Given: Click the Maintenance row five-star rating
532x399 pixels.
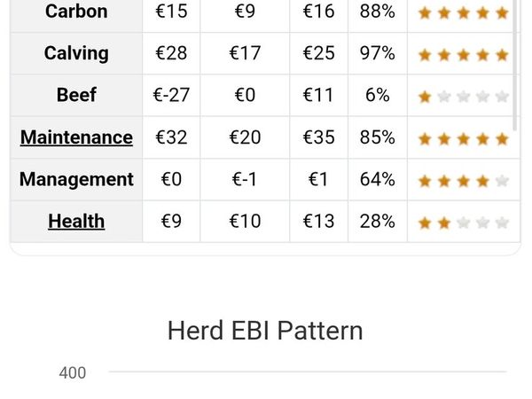Looking at the screenshot, I should pos(463,138).
